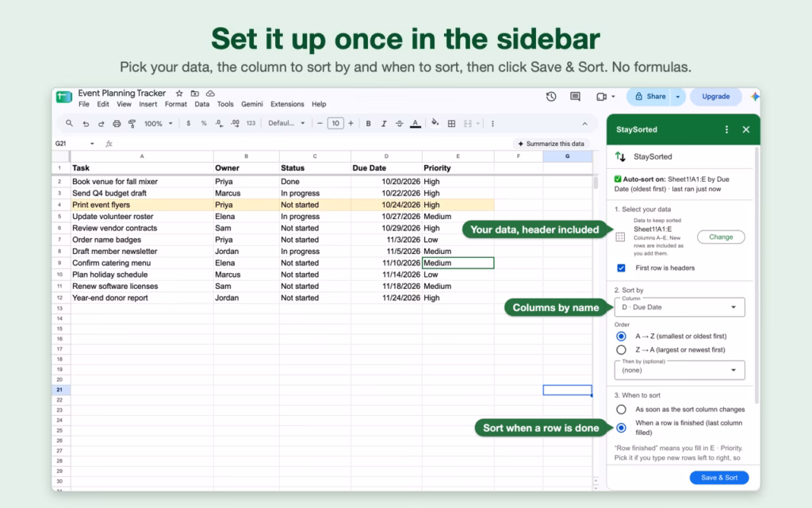Open version history clock icon
This screenshot has height=508, width=812.
pyautogui.click(x=551, y=96)
